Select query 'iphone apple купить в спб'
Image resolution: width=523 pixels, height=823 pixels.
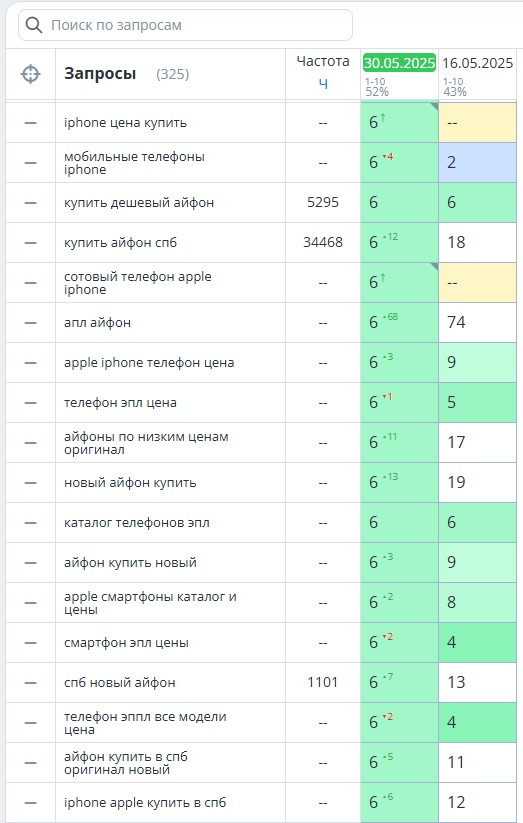(145, 803)
